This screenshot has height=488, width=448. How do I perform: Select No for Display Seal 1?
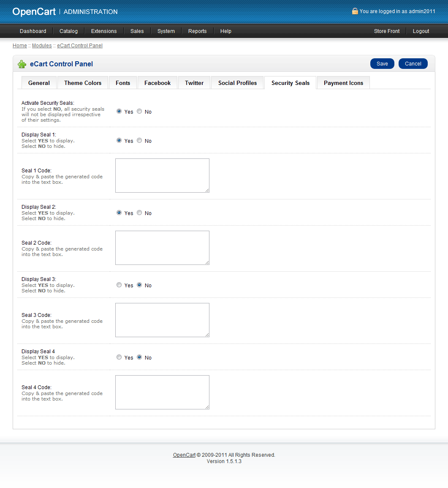point(139,141)
